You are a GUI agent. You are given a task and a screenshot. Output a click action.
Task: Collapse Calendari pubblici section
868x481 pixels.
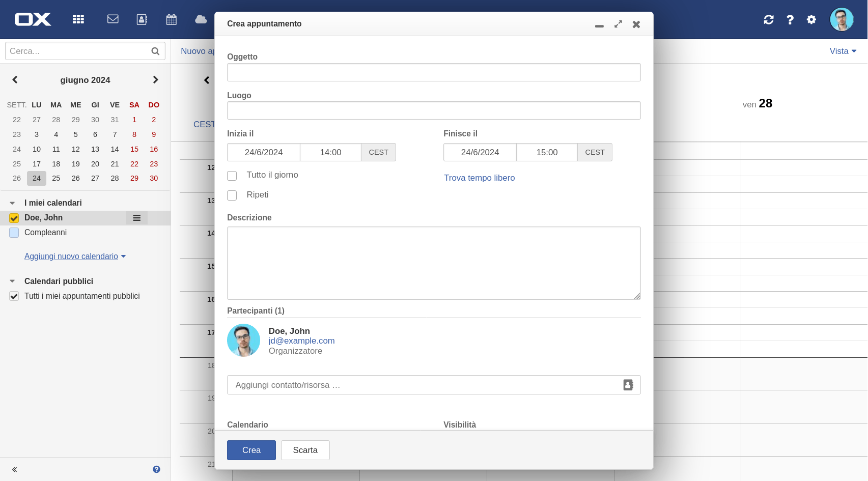[12, 281]
